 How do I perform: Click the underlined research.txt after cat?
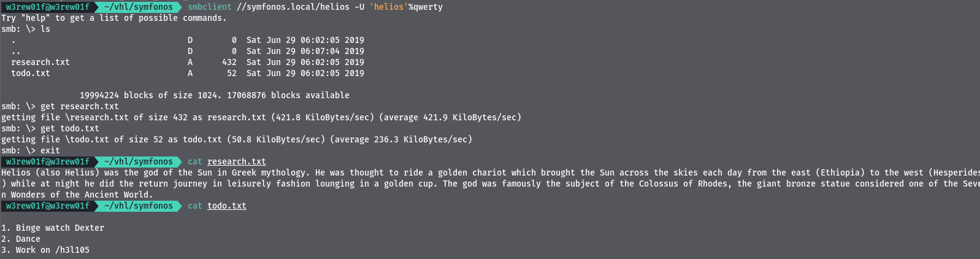237,161
